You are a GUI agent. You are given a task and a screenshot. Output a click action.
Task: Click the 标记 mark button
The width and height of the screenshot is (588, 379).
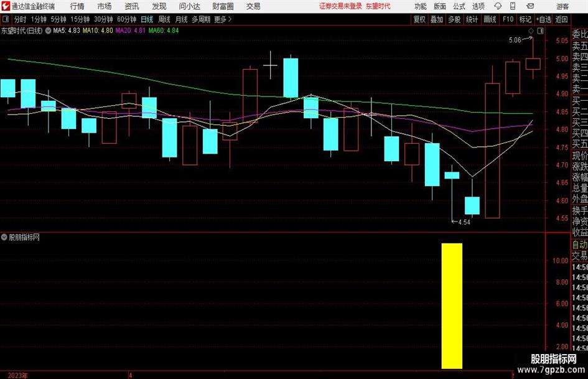[x=525, y=19]
